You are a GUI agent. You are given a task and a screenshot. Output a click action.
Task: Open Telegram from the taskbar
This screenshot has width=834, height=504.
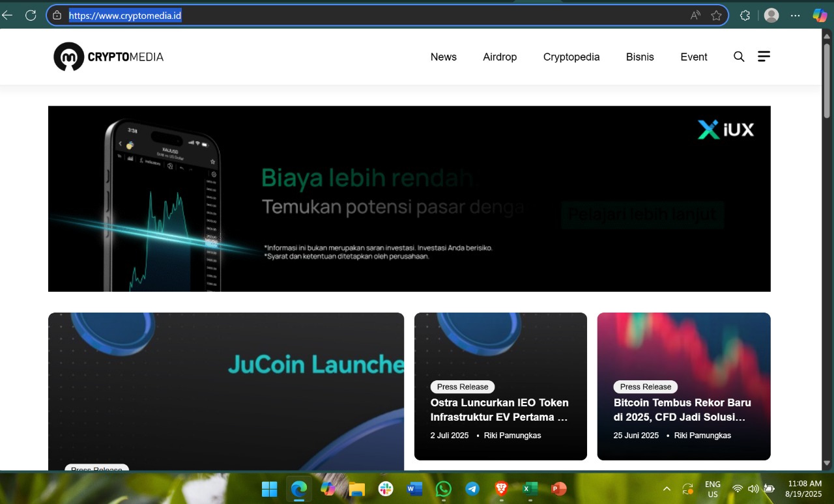click(x=472, y=488)
